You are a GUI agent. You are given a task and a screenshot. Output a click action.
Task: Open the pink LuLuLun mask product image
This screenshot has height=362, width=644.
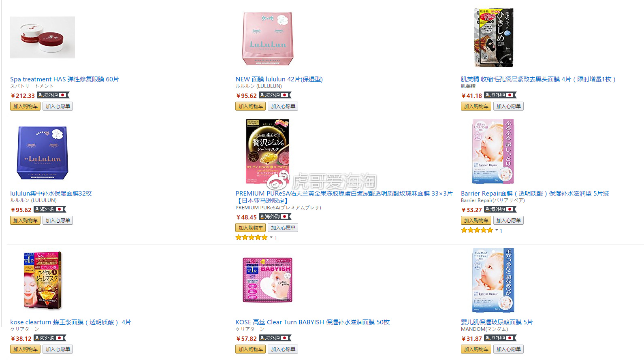click(x=268, y=38)
